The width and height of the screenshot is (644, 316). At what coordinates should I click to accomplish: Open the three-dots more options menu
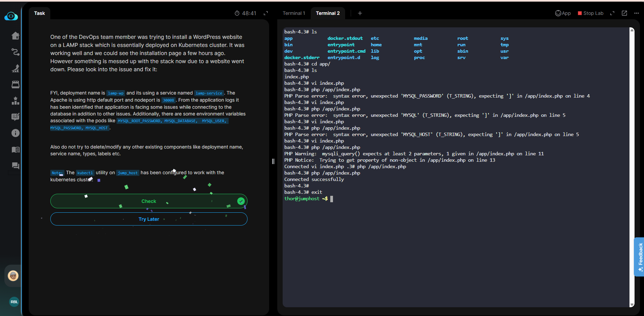pos(637,13)
